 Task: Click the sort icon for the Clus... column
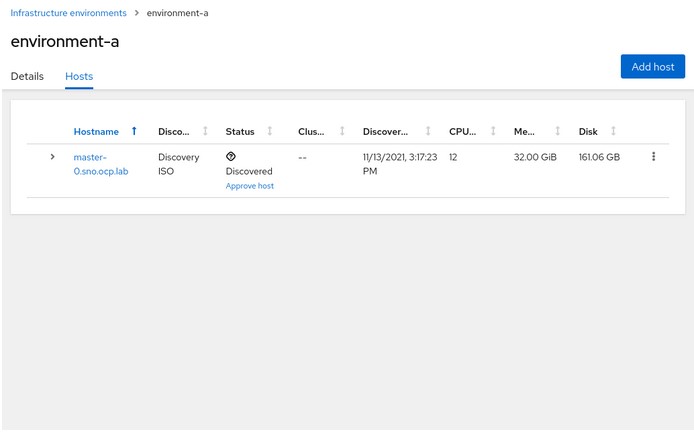point(342,131)
